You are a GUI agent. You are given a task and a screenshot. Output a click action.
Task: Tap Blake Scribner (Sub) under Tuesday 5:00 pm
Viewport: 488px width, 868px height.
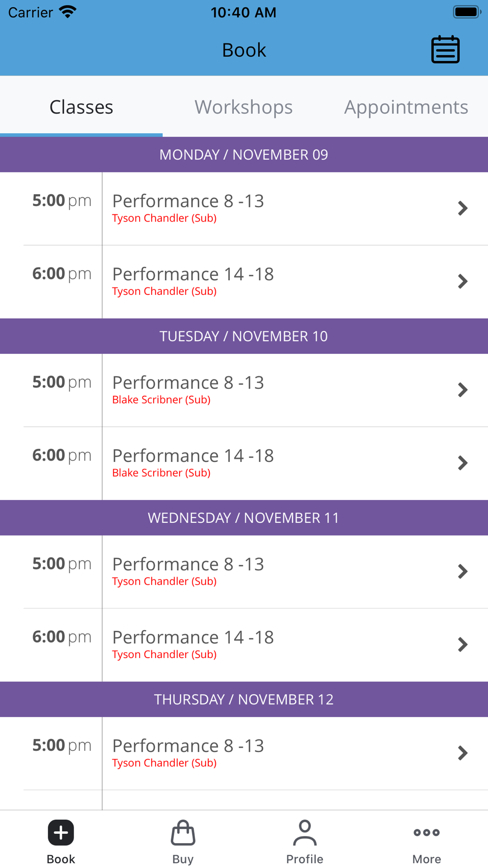161,400
